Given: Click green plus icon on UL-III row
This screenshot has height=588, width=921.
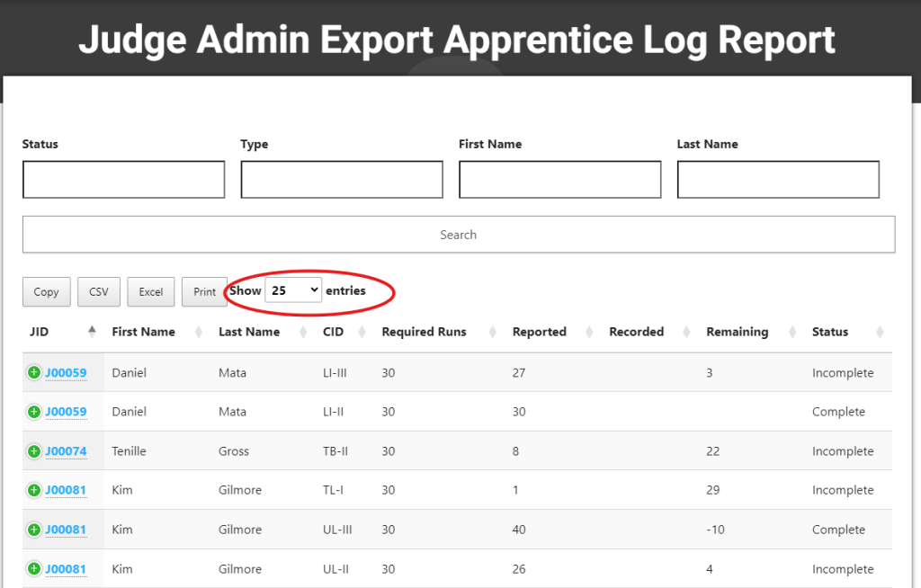Looking at the screenshot, I should coord(34,530).
